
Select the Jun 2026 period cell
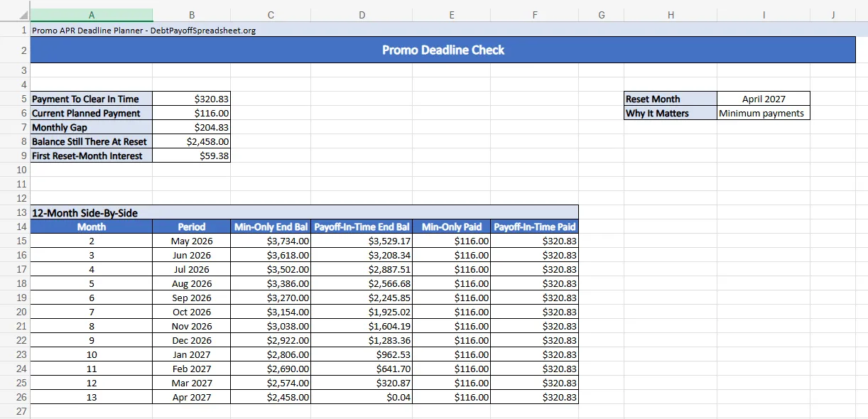click(191, 255)
